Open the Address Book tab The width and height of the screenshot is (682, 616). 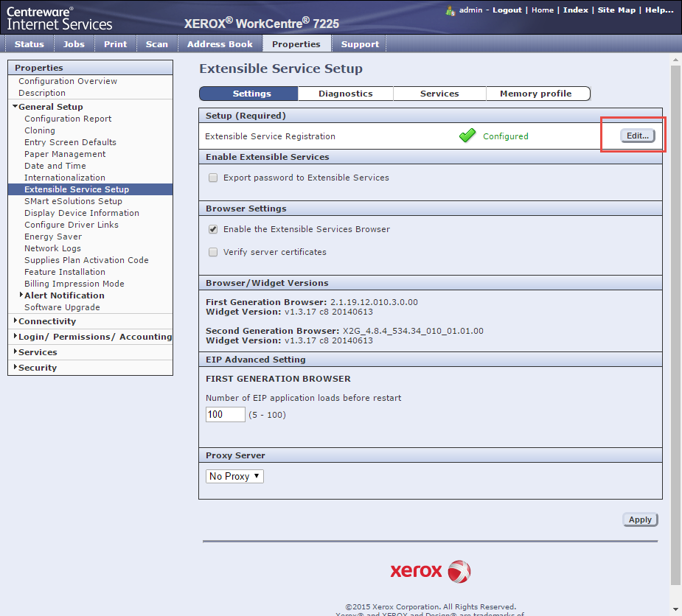pos(220,44)
